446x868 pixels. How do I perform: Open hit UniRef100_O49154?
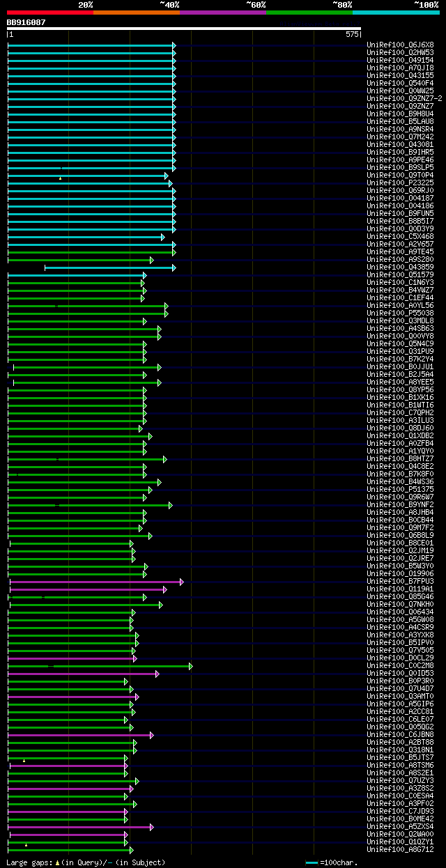pyautogui.click(x=400, y=60)
